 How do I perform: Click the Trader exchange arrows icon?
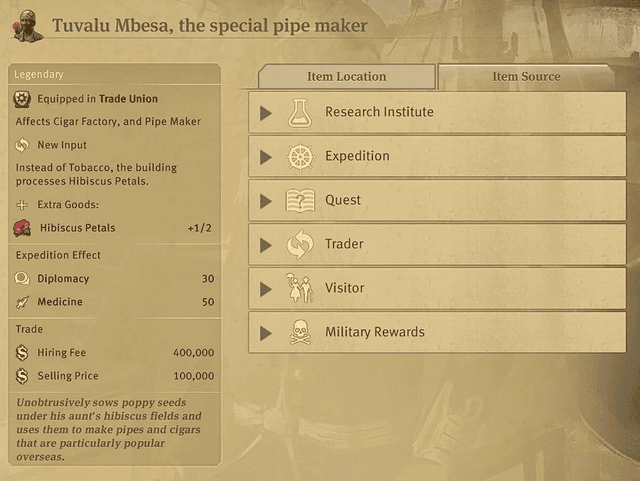pos(300,245)
